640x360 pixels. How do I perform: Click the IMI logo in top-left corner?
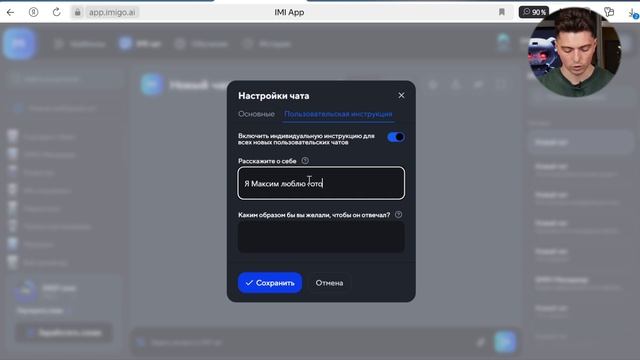click(19, 44)
